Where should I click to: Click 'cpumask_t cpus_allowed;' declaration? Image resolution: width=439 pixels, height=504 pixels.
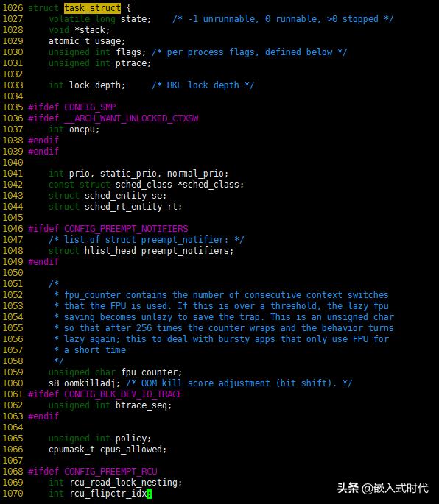pos(108,450)
